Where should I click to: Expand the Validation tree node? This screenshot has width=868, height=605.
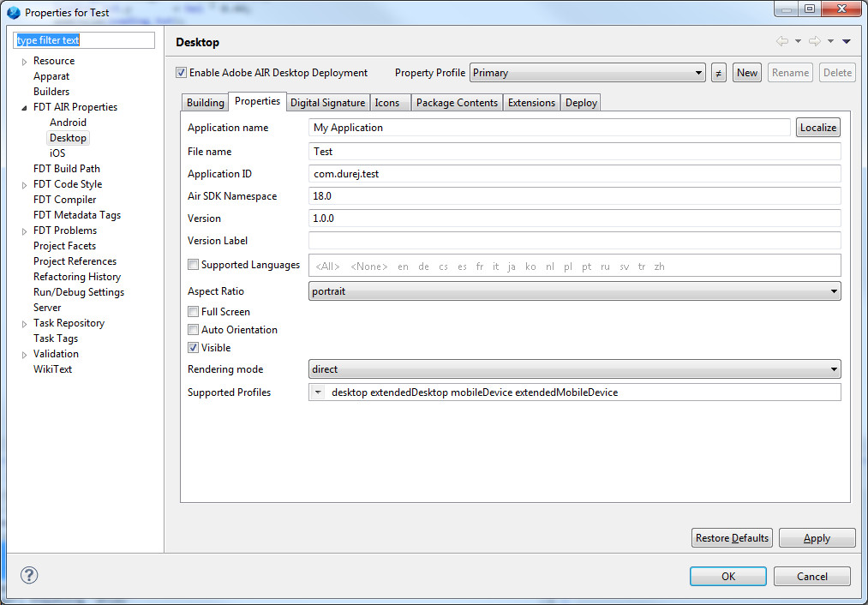coord(24,355)
